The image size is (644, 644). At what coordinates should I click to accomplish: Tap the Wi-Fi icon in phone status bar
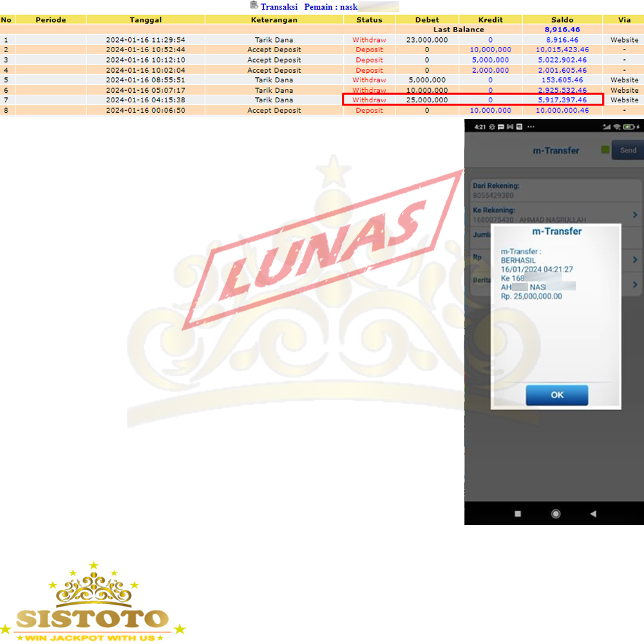(x=617, y=127)
